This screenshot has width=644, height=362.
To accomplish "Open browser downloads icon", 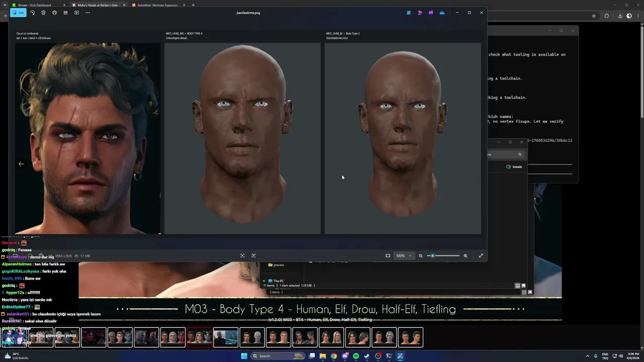I will pyautogui.click(x=620, y=16).
